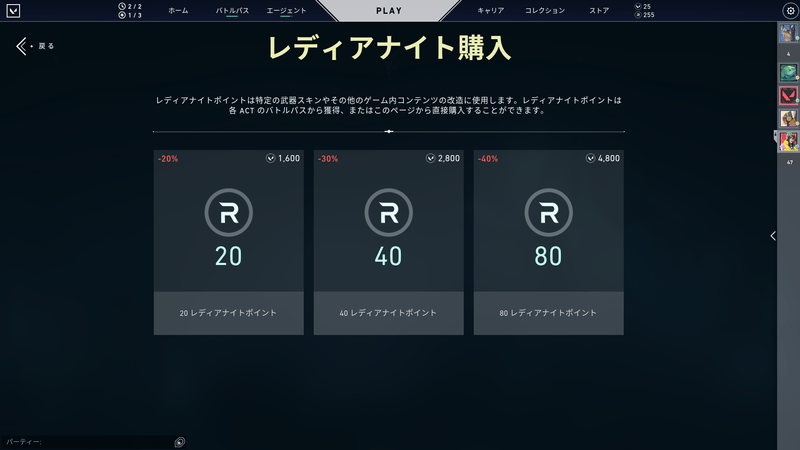800x450 pixels.
Task: Click the VP icon beside 2,800
Action: (x=431, y=159)
